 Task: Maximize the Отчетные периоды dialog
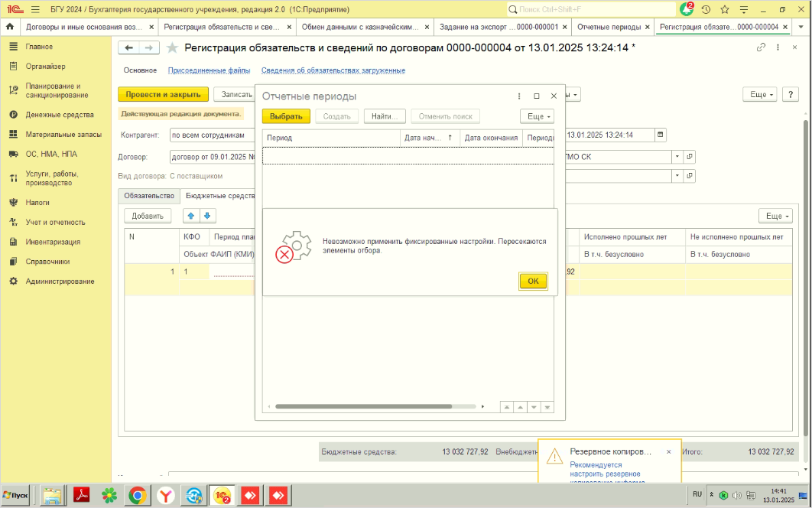point(537,96)
